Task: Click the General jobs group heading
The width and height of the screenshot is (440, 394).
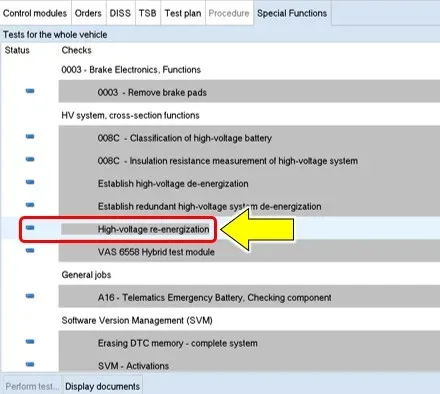Action: [86, 275]
